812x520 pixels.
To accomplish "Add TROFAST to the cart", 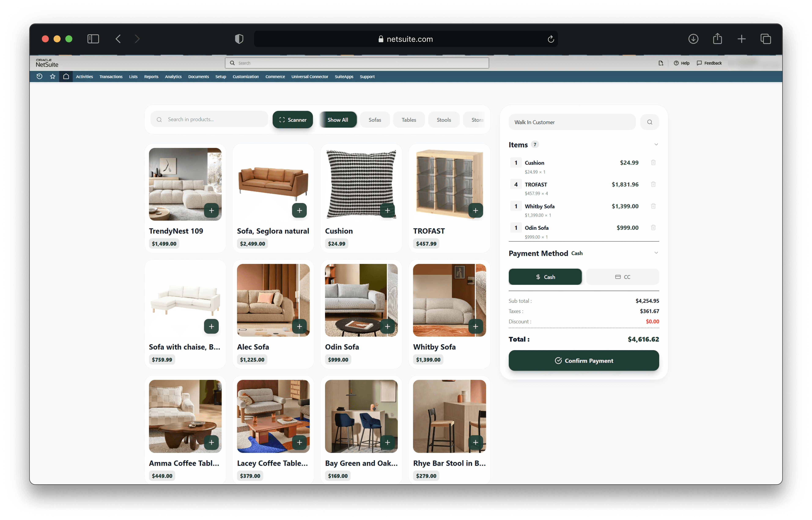I will point(476,210).
